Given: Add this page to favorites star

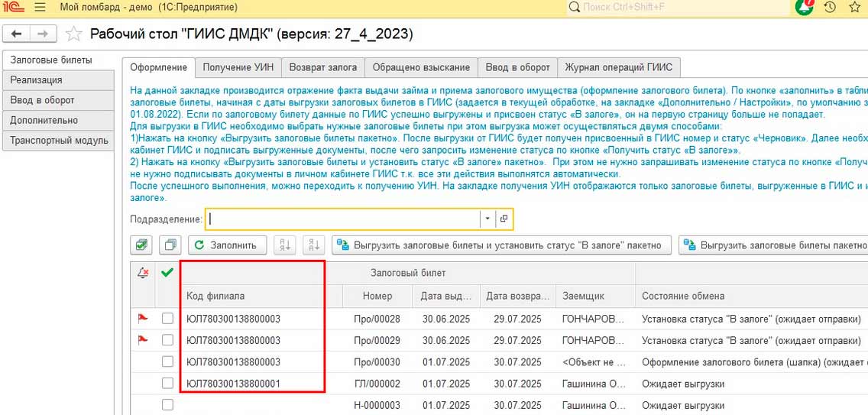Looking at the screenshot, I should pyautogui.click(x=73, y=34).
